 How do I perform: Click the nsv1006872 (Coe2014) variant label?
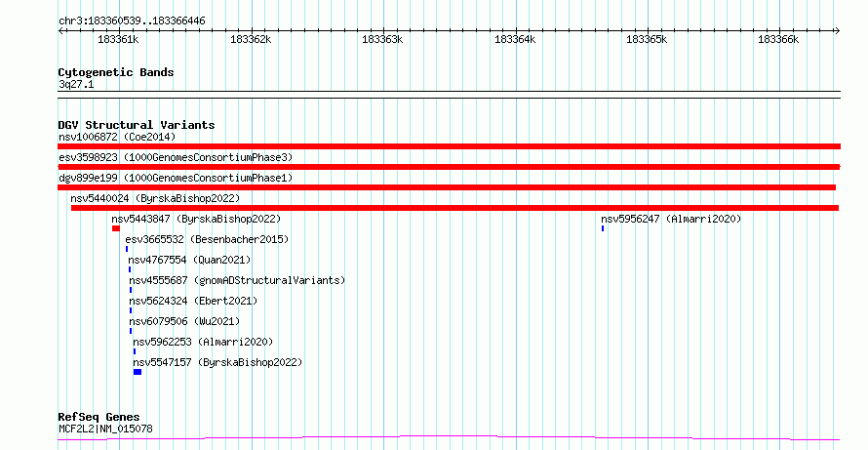pyautogui.click(x=117, y=137)
